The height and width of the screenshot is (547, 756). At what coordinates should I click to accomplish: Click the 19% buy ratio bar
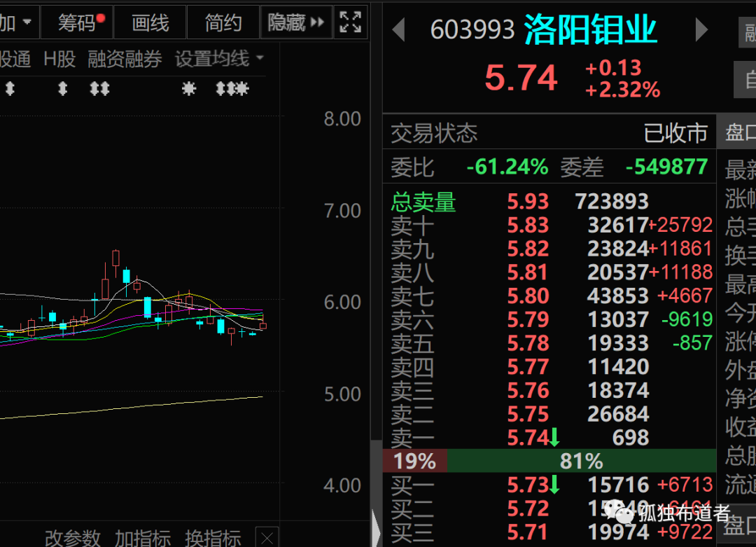pos(414,461)
